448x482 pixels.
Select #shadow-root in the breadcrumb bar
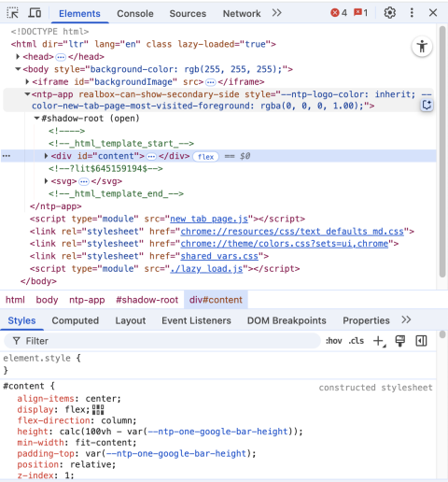click(x=147, y=300)
